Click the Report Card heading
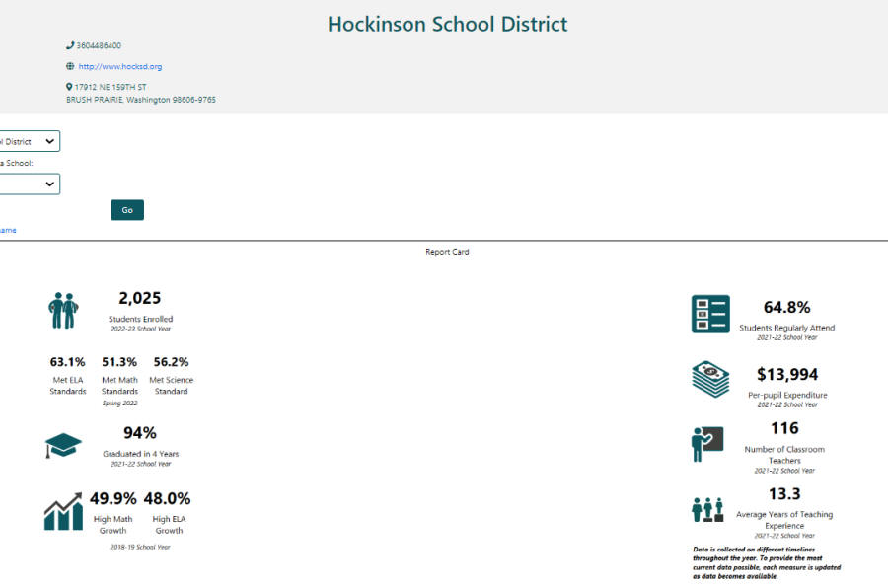Screen dimensions: 888x588 447,252
